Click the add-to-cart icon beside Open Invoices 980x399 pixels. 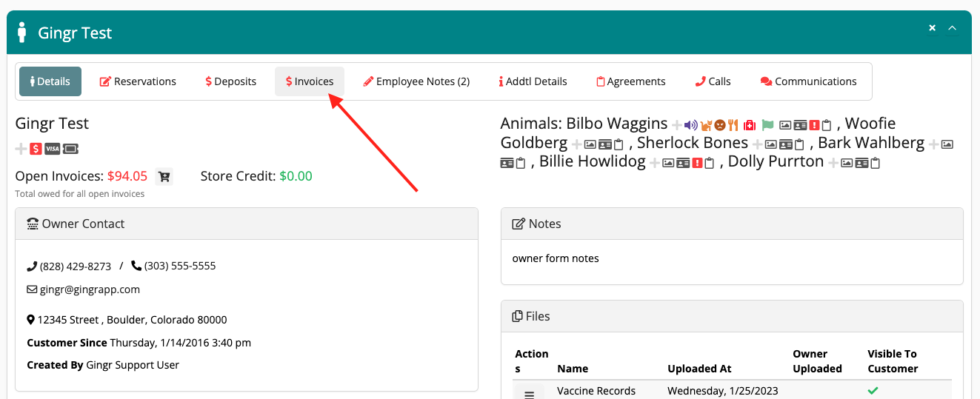[164, 176]
